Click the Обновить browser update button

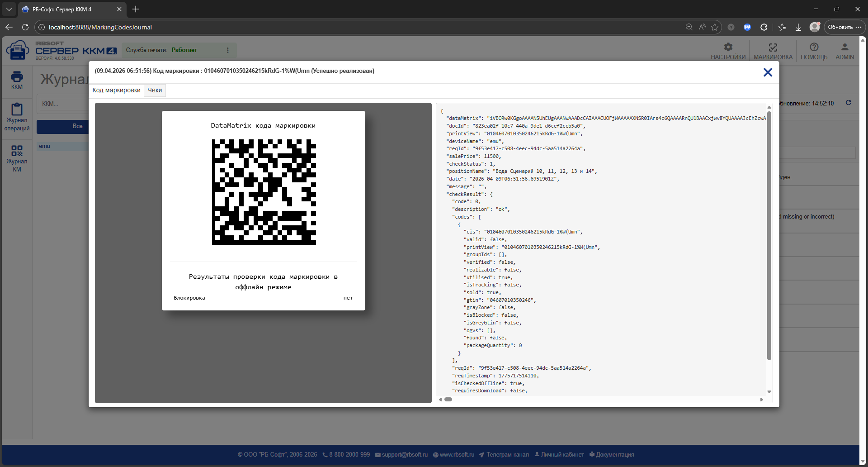844,27
